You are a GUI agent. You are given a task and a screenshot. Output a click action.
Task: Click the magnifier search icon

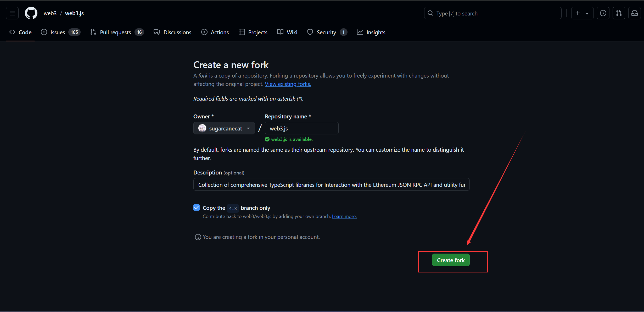430,13
